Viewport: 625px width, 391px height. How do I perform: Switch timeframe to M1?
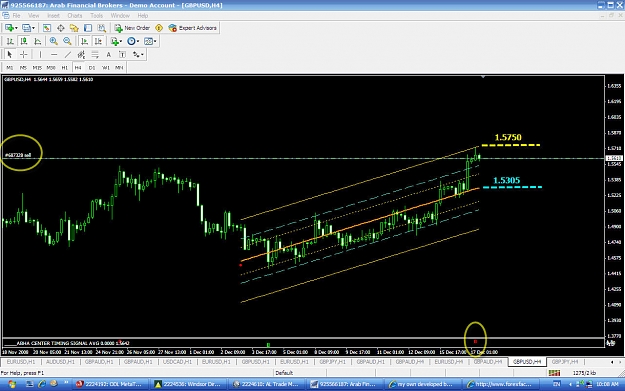pyautogui.click(x=10, y=68)
